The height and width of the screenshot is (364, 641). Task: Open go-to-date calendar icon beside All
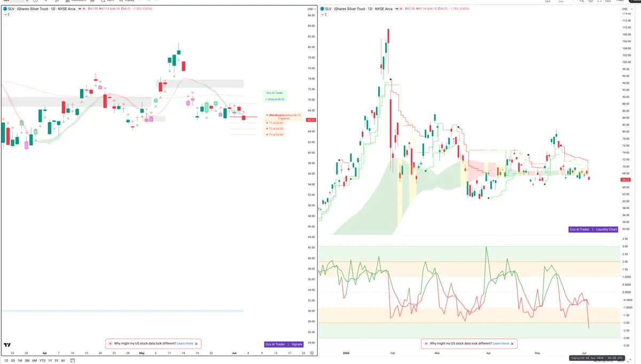pyautogui.click(x=73, y=360)
